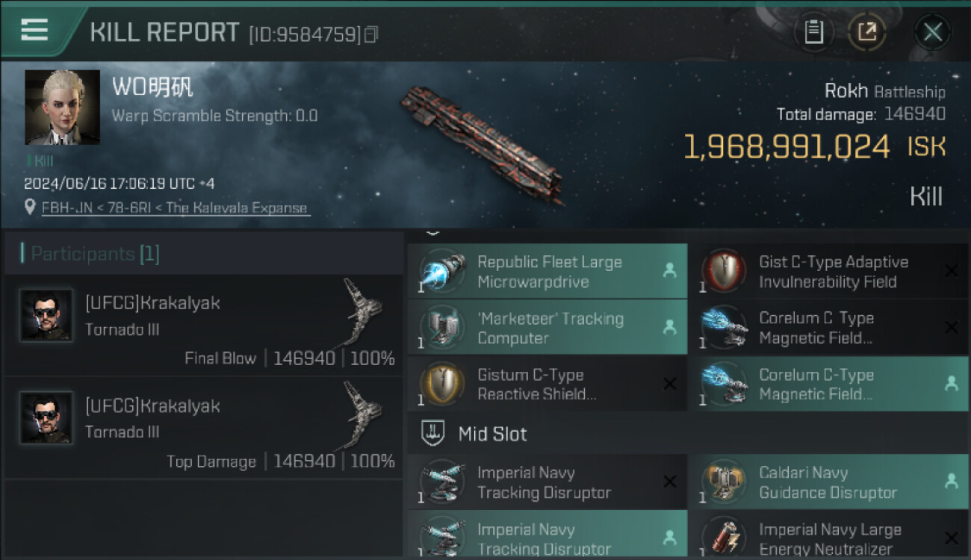Click Krakalyak portrait in Top Damage row
971x560 pixels.
pos(46,418)
